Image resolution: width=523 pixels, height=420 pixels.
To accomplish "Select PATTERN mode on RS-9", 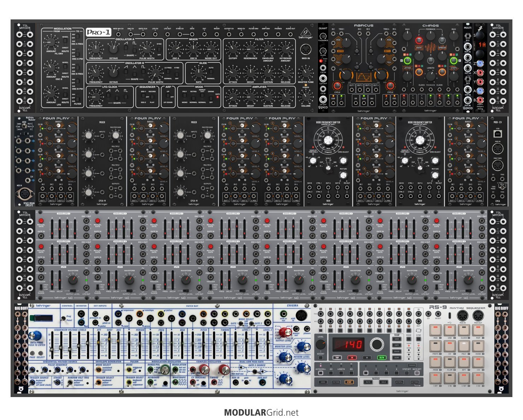I will coord(336,382).
